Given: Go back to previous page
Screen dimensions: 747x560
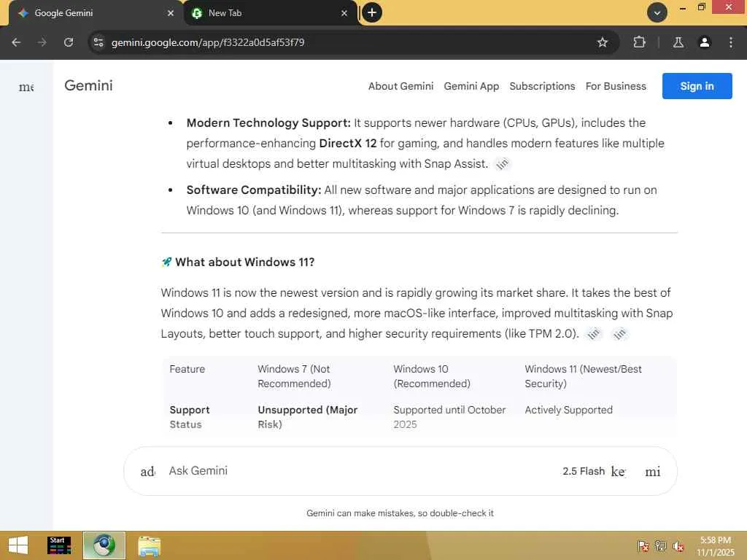Looking at the screenshot, I should [16, 42].
